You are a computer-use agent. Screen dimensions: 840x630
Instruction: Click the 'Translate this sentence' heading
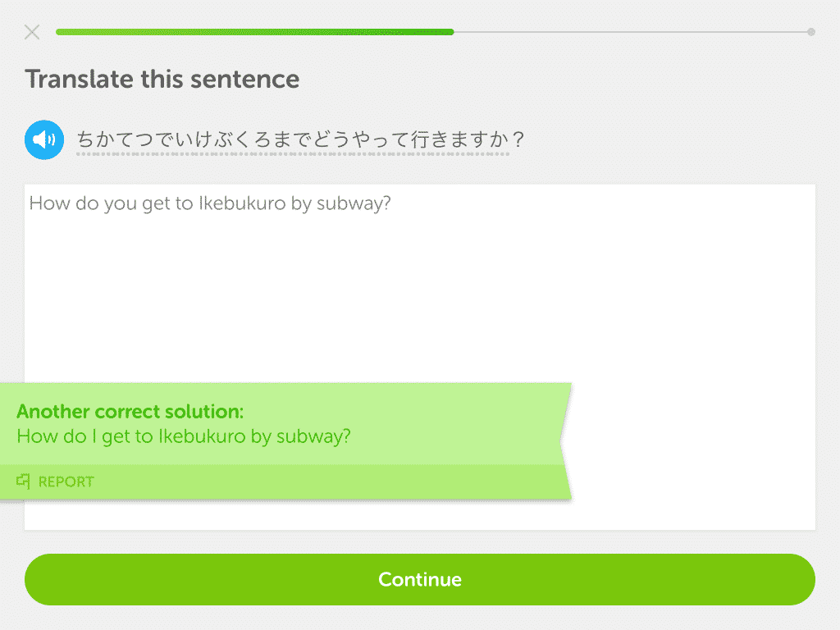pyautogui.click(x=162, y=80)
